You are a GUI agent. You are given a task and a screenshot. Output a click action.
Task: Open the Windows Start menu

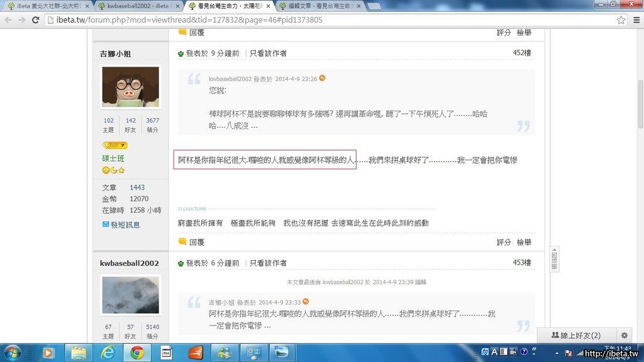coord(13,352)
